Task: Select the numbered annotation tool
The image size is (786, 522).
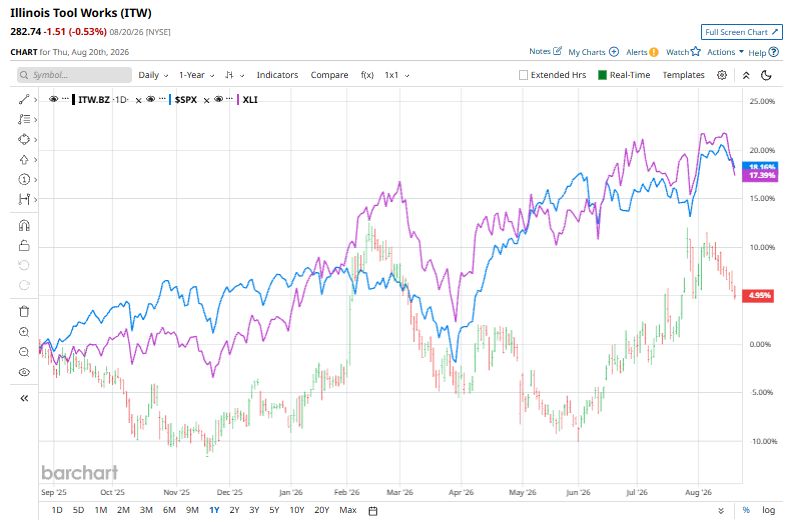Action: (x=24, y=180)
